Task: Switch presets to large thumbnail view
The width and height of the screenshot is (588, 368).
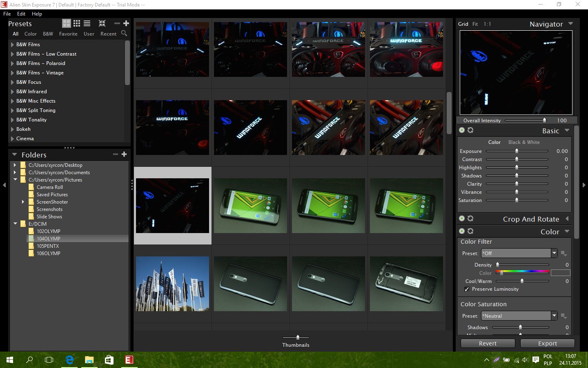Action: click(66, 23)
